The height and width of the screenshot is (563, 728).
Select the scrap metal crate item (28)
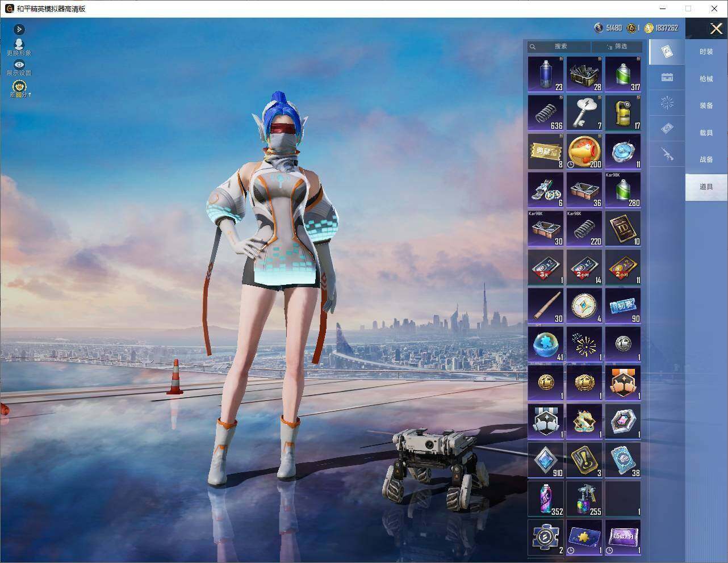pyautogui.click(x=584, y=74)
